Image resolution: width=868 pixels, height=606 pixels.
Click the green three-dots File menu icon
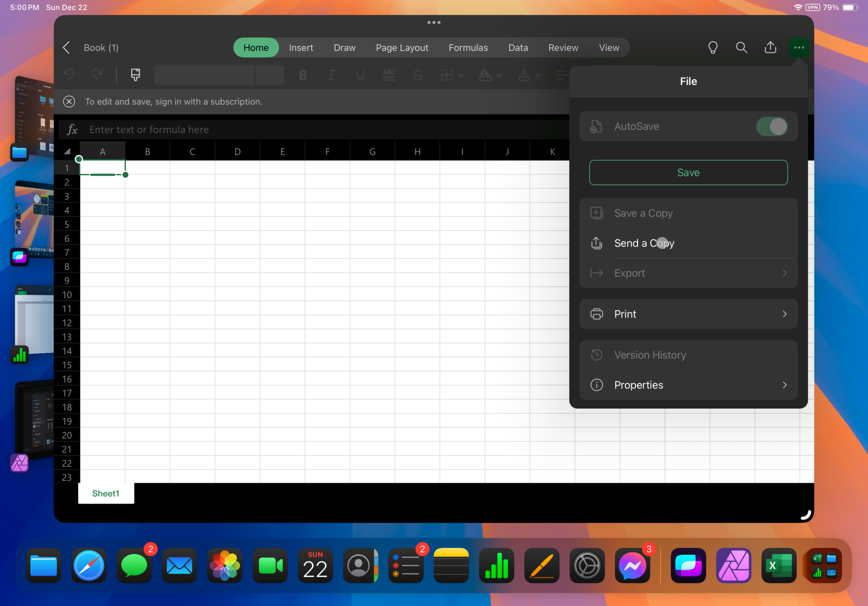(799, 48)
